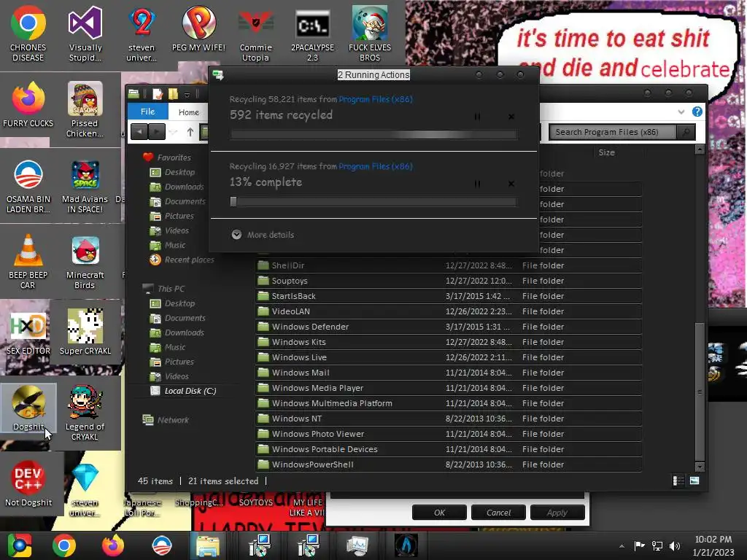Screen dimensions: 747x560
Task: Select the Super CRYAKL desktop icon
Action: pos(85,332)
